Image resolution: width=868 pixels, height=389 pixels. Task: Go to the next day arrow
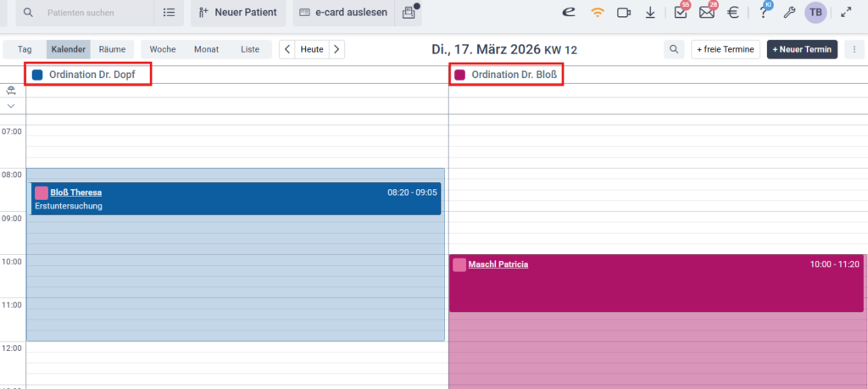coord(337,49)
